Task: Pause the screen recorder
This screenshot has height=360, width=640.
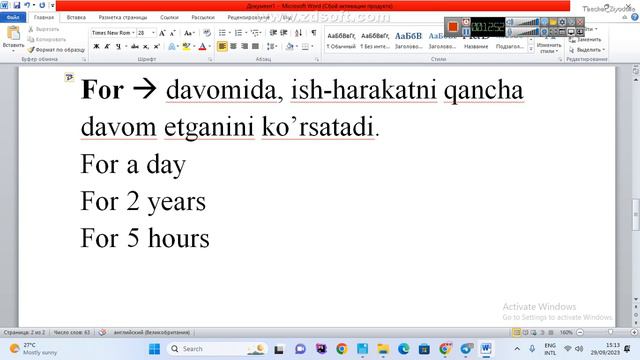Action: (x=466, y=31)
